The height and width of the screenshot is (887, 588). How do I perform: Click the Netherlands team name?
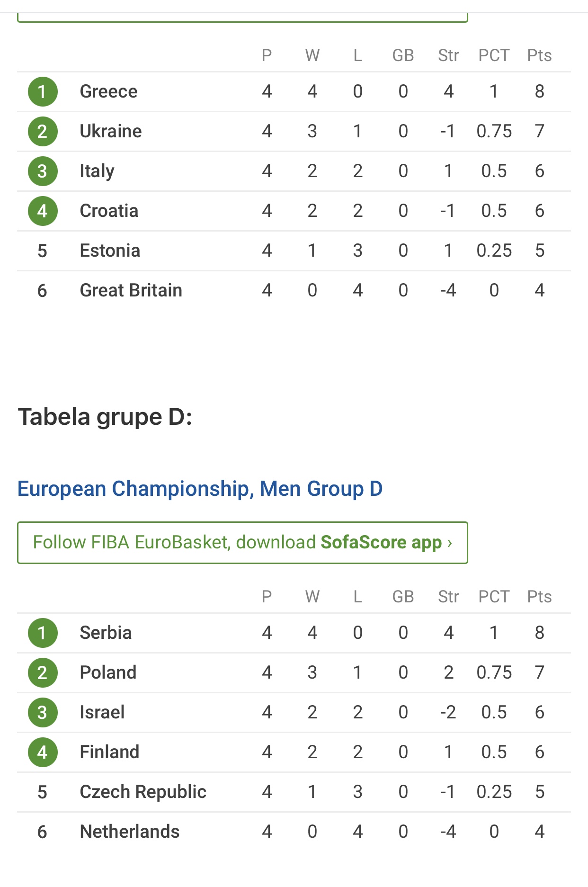130,832
